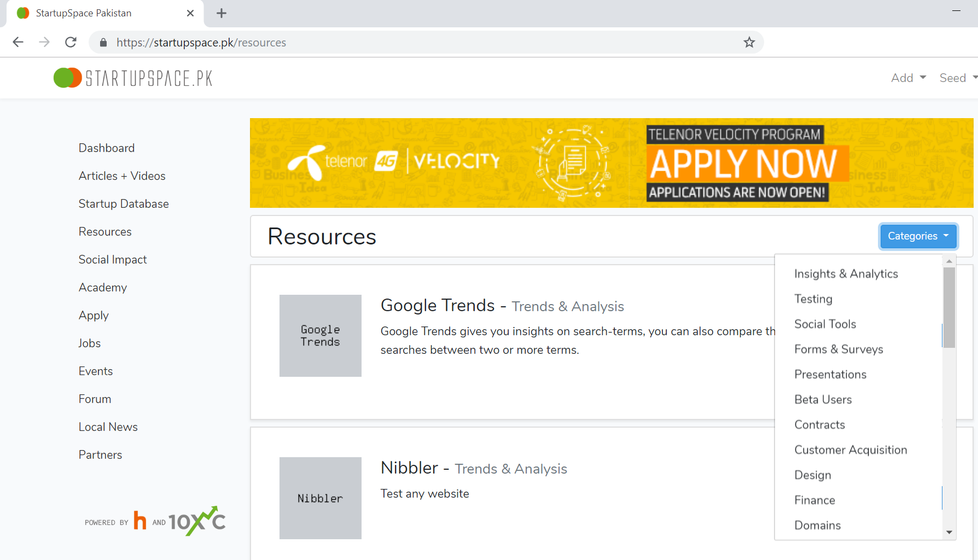Click the Google Trends thumbnail

pos(320,336)
